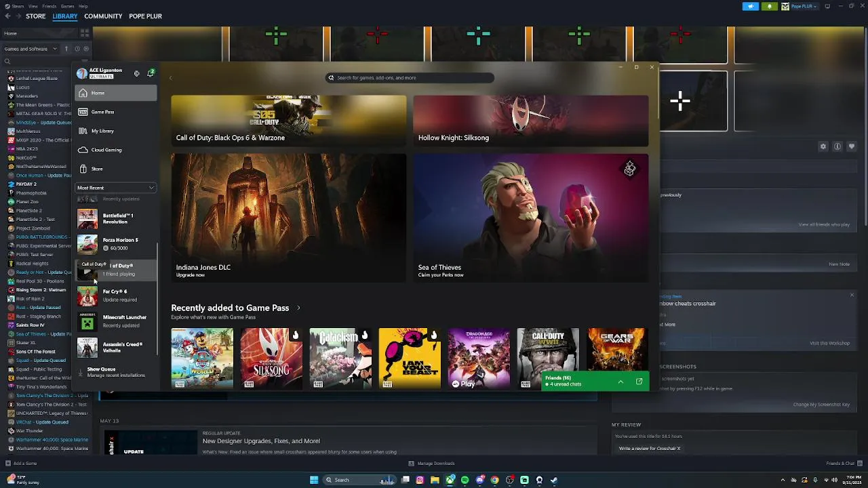Go back with Xbox app back arrow
The height and width of the screenshot is (488, 868).
pyautogui.click(x=170, y=78)
